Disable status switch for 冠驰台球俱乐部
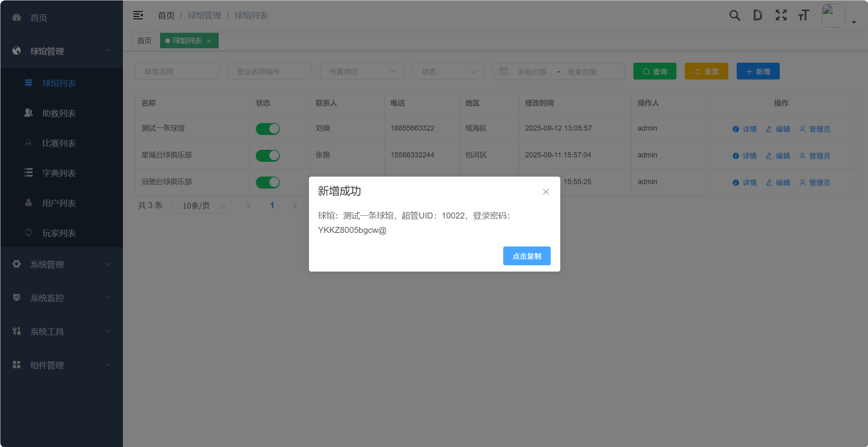This screenshot has width=868, height=447. 267,182
